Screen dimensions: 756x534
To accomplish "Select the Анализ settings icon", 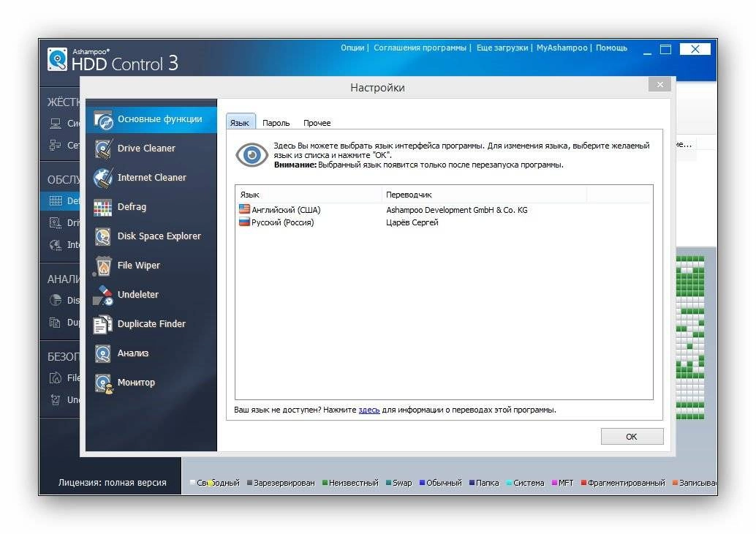I will pyautogui.click(x=102, y=353).
